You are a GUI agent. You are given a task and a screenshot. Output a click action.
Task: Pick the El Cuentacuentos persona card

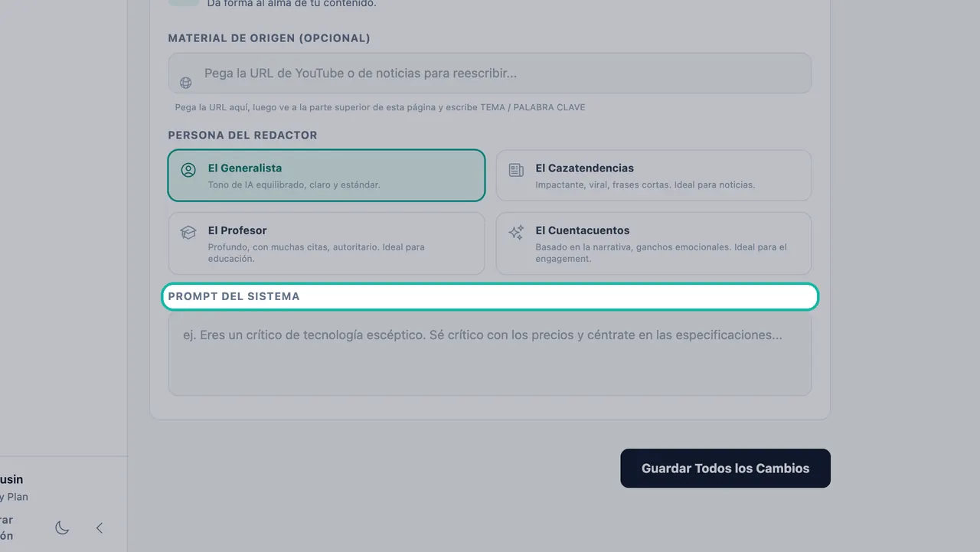pyautogui.click(x=654, y=243)
